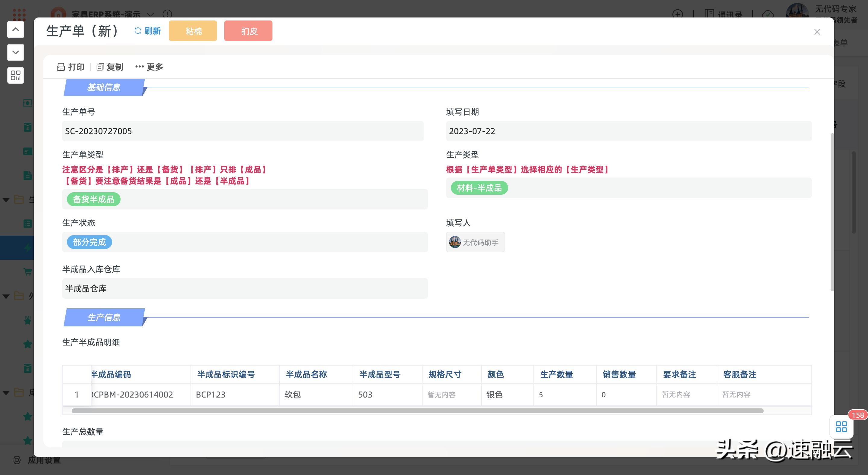Click the 半成品仓库 warehouse field

click(245, 288)
